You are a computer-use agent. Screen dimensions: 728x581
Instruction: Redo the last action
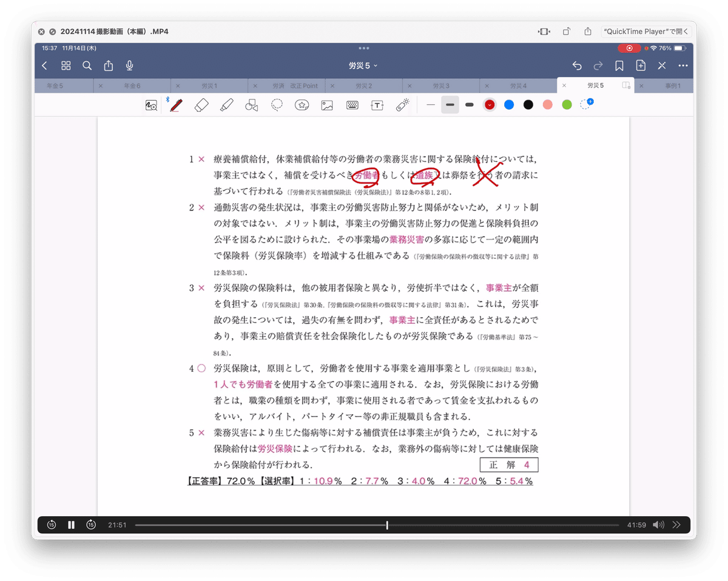[x=598, y=65]
